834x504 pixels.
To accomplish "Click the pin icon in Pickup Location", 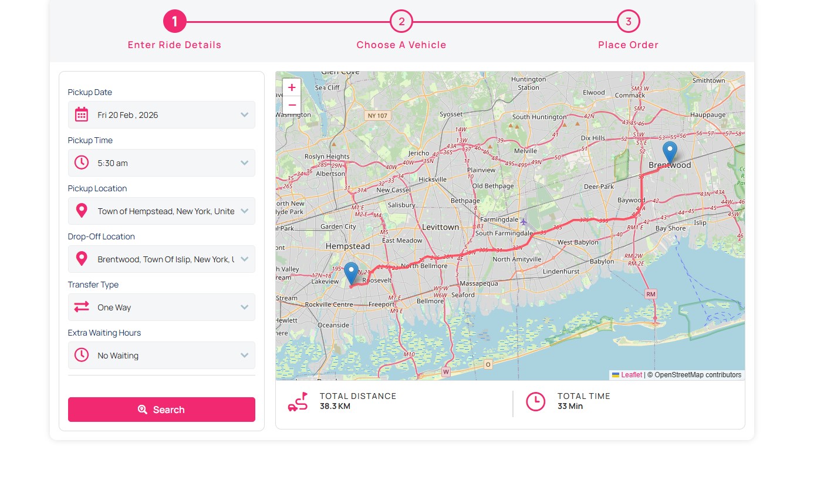I will click(x=82, y=211).
